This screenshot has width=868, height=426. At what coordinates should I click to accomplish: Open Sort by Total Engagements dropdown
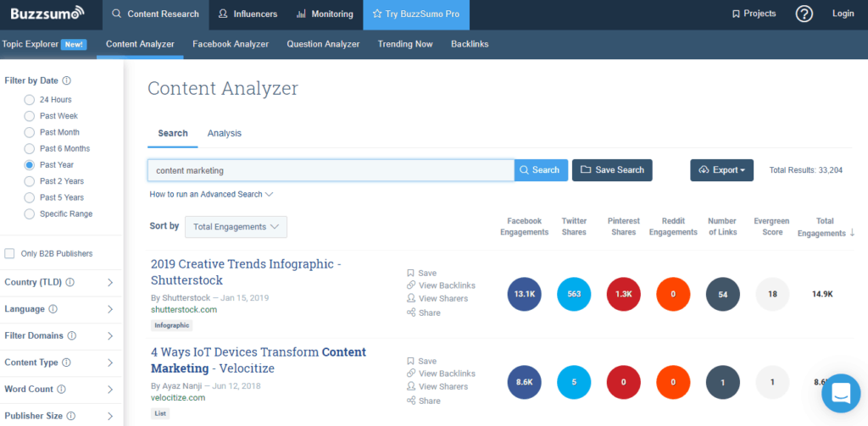(x=236, y=227)
